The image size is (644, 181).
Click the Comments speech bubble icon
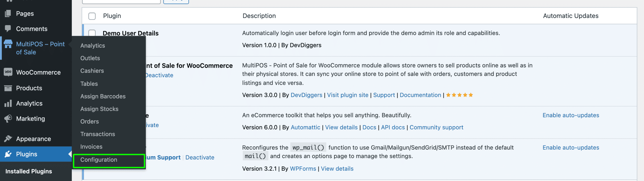pyautogui.click(x=8, y=28)
